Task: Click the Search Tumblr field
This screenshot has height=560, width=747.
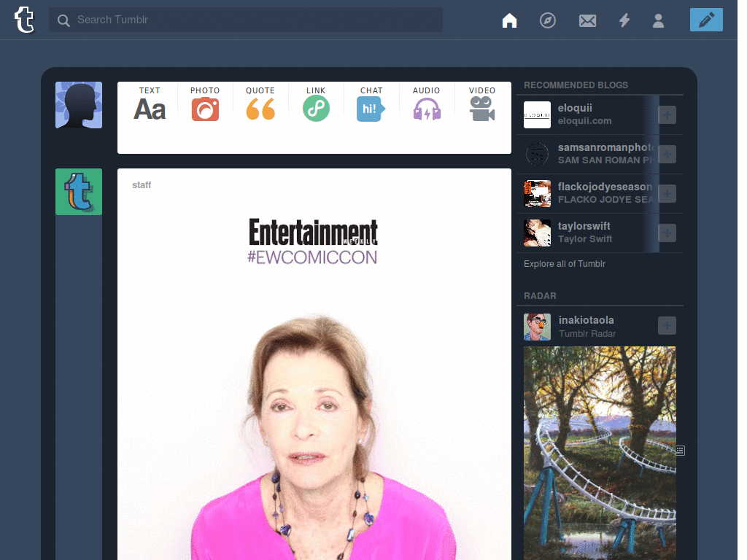Action: point(245,20)
